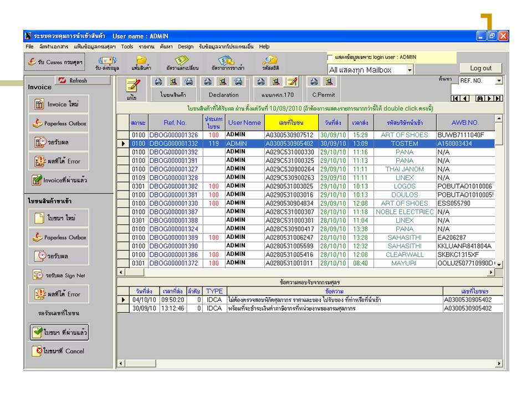
Task: Click the Invoice ใหม่ button
Action: tap(58, 105)
